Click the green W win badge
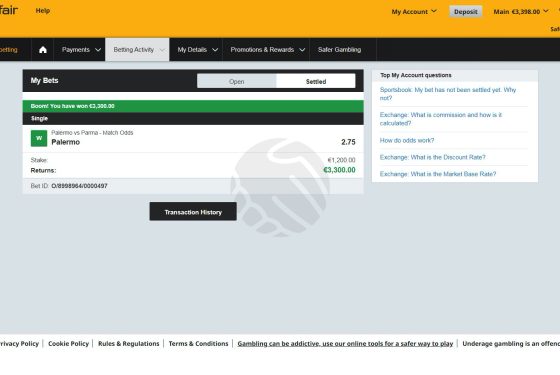 (x=39, y=138)
